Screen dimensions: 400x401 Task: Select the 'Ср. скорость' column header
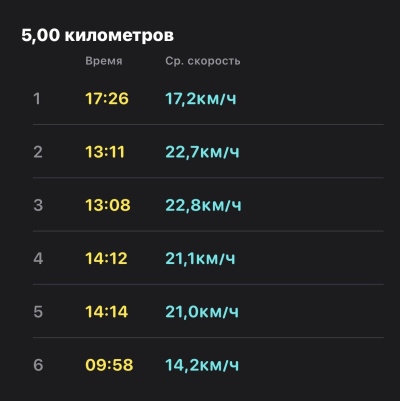point(203,61)
